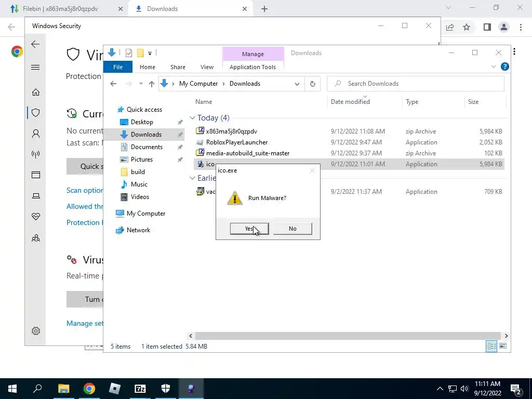This screenshot has width=532, height=399.
Task: Sort by Date modified column
Action: [350, 102]
